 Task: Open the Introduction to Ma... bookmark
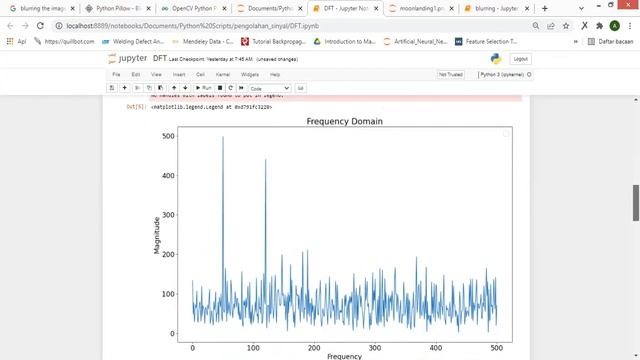click(x=345, y=41)
